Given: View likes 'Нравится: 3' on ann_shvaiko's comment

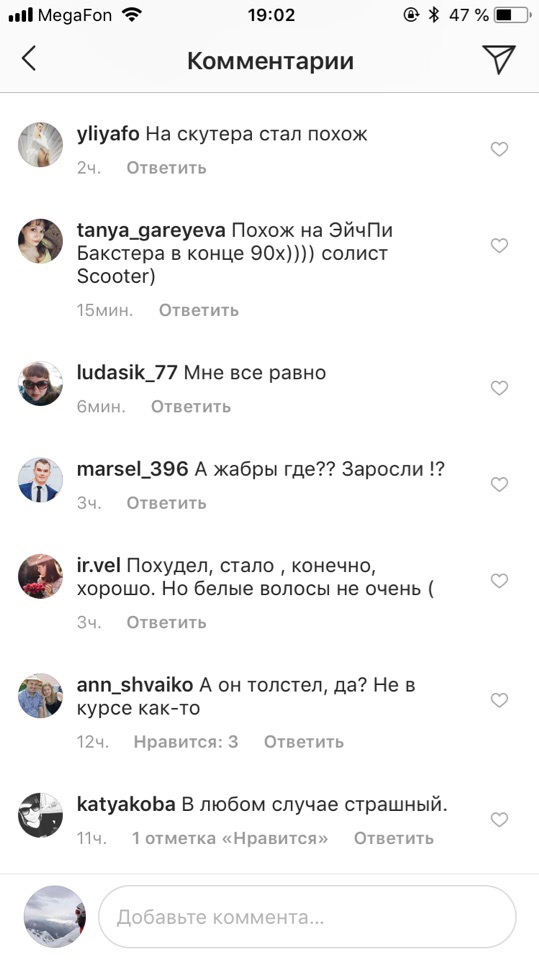Looking at the screenshot, I should pyautogui.click(x=186, y=742).
